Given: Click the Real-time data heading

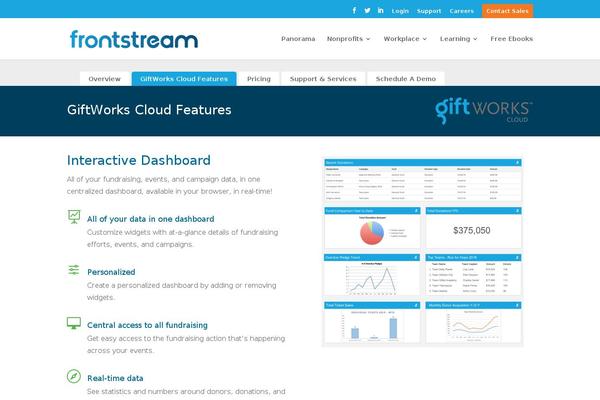Looking at the screenshot, I should [115, 378].
